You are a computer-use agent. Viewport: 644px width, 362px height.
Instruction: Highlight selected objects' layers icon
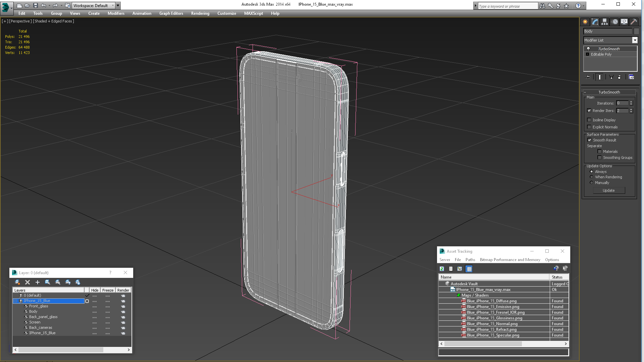(x=58, y=282)
